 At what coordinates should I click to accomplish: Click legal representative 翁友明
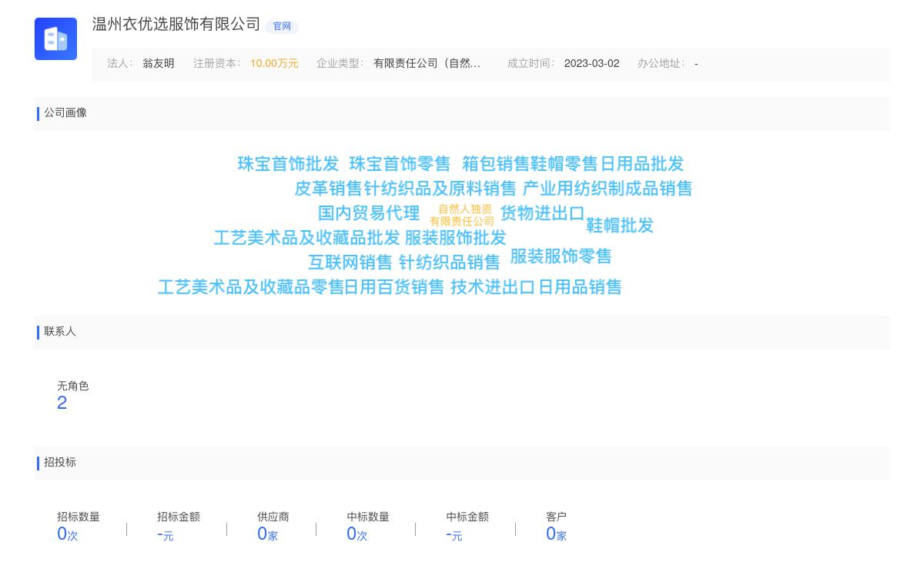point(159,64)
